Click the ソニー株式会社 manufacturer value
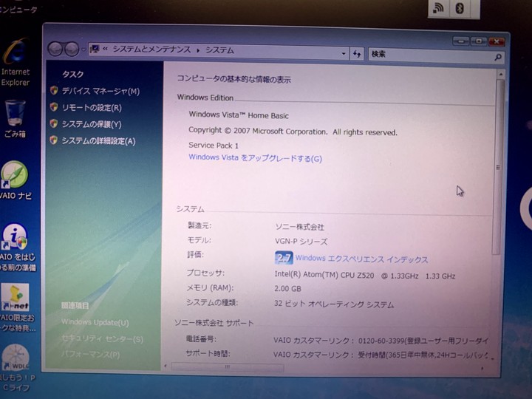532x399 pixels. click(x=299, y=227)
